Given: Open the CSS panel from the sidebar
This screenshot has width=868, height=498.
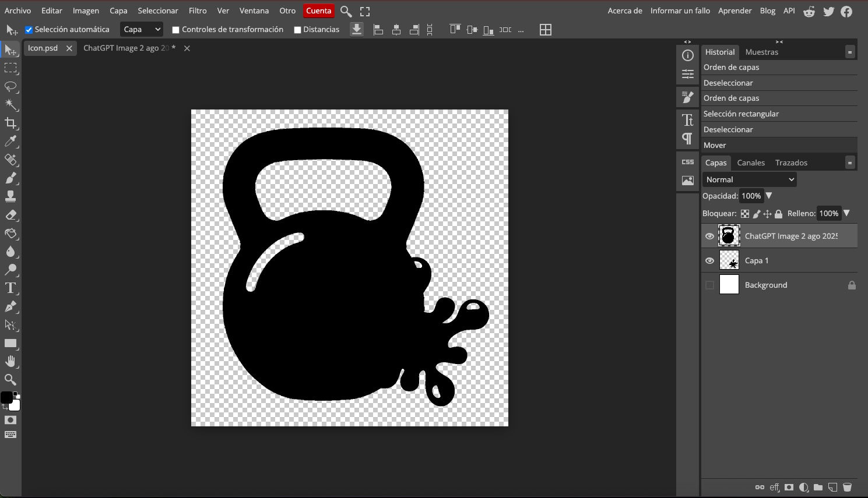Looking at the screenshot, I should pos(687,162).
